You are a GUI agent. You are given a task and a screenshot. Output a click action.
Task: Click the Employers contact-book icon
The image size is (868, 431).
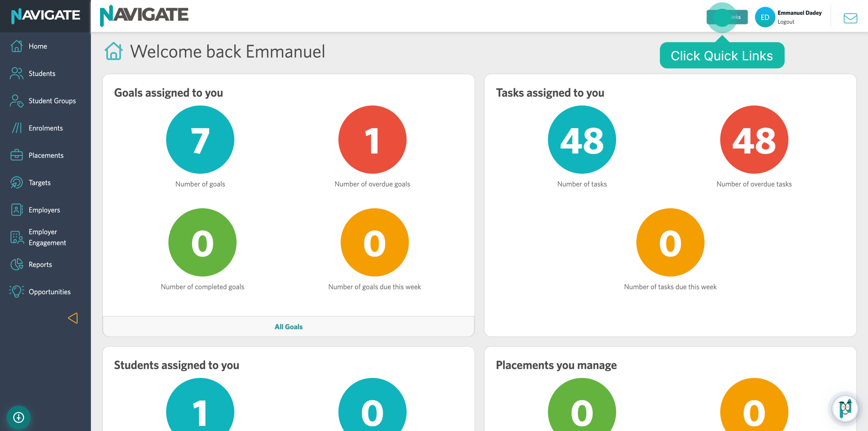click(x=16, y=210)
